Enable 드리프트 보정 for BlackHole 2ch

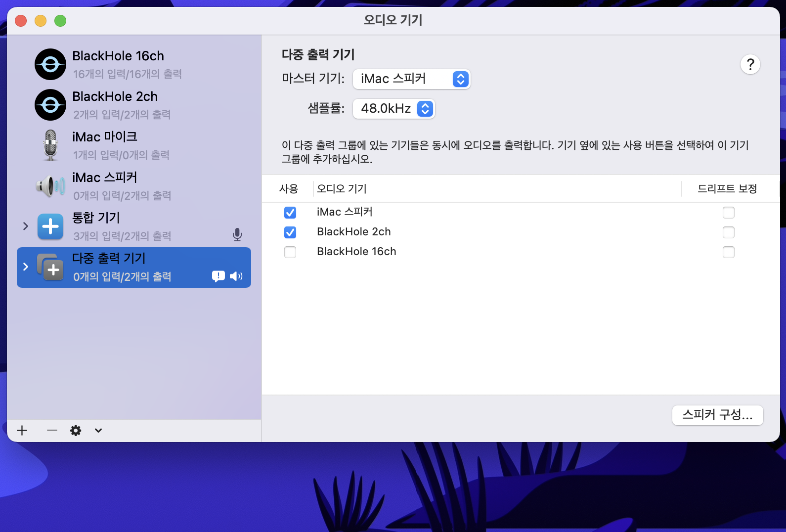[729, 232]
